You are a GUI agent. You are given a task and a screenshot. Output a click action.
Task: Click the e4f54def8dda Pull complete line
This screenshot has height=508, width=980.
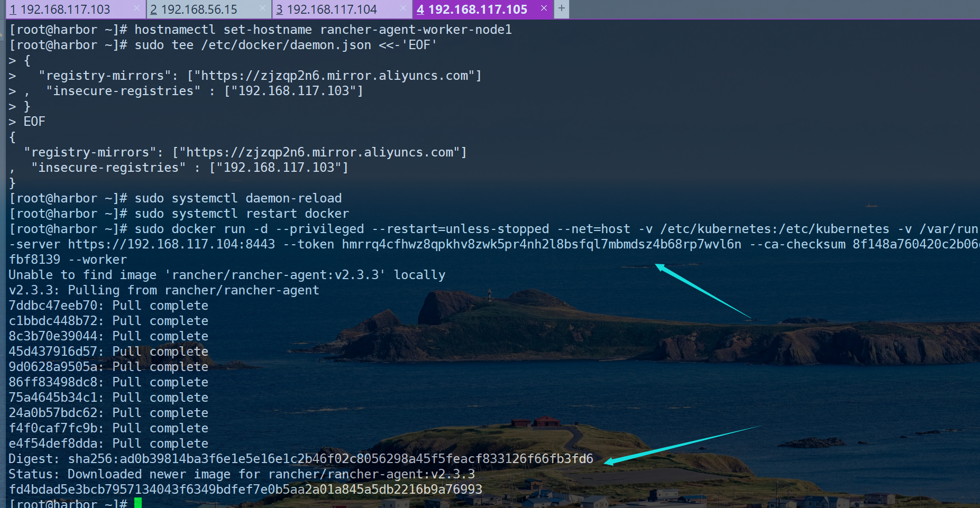point(108,444)
